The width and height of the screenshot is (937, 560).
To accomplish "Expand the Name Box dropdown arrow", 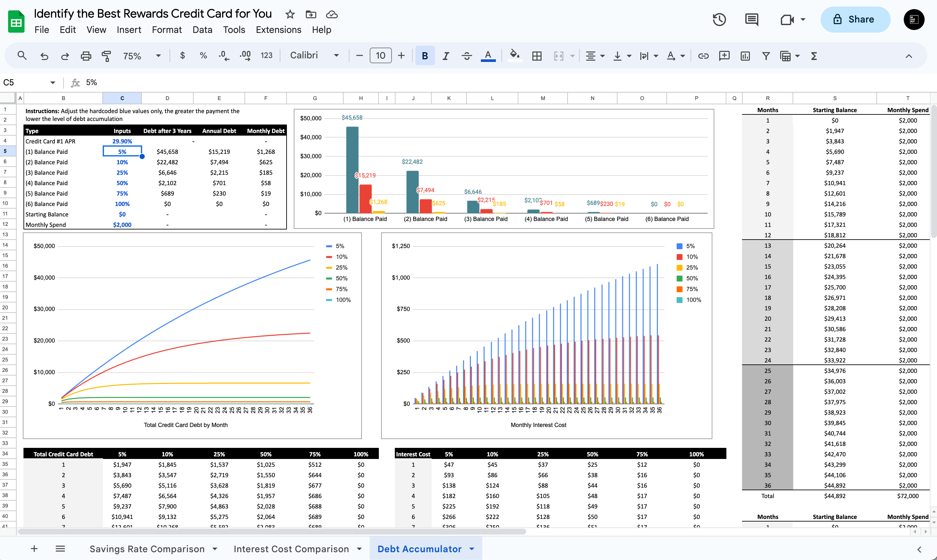I will pyautogui.click(x=52, y=83).
